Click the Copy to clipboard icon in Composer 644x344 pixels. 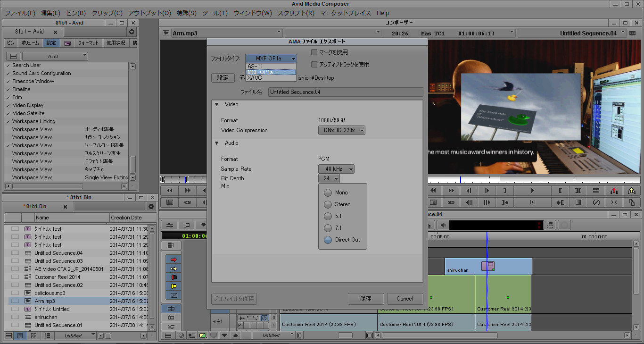pyautogui.click(x=632, y=202)
